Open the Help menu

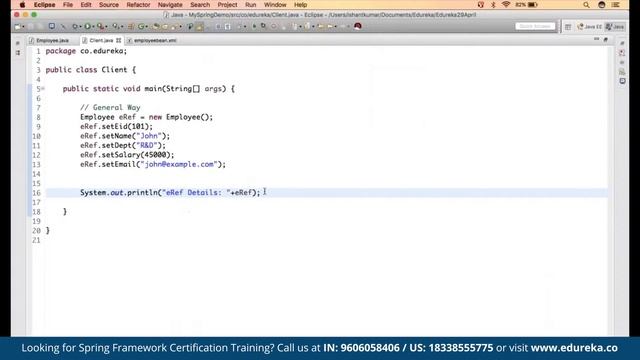point(300,5)
